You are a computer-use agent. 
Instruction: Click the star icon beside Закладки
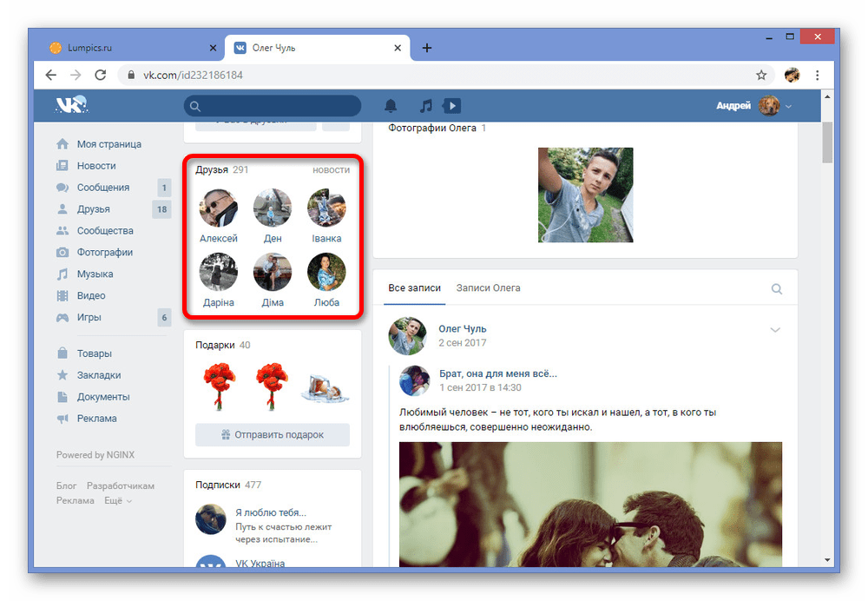(62, 375)
